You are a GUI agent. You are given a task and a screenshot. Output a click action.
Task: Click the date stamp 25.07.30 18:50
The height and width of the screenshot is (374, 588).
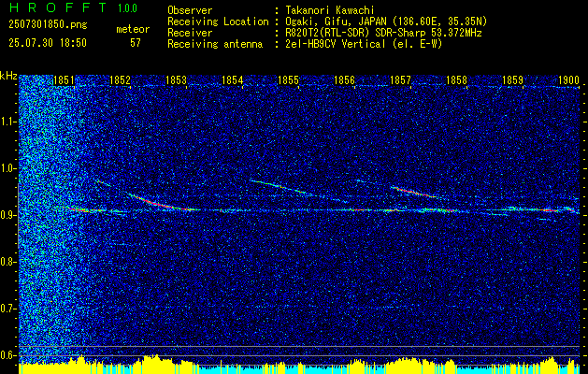click(x=48, y=43)
